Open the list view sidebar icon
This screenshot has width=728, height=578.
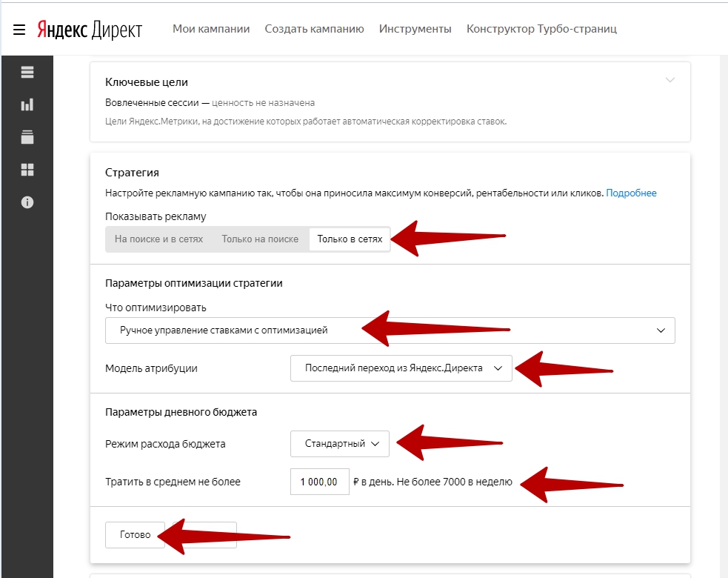coord(27,72)
